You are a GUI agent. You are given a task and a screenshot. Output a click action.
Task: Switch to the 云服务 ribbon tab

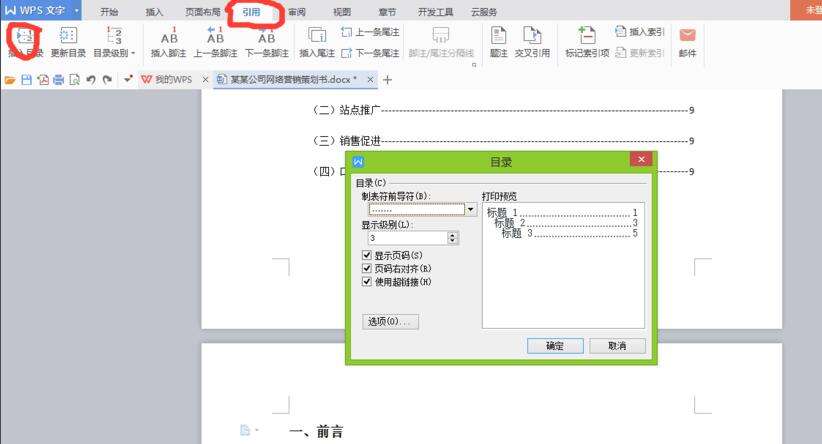[483, 12]
